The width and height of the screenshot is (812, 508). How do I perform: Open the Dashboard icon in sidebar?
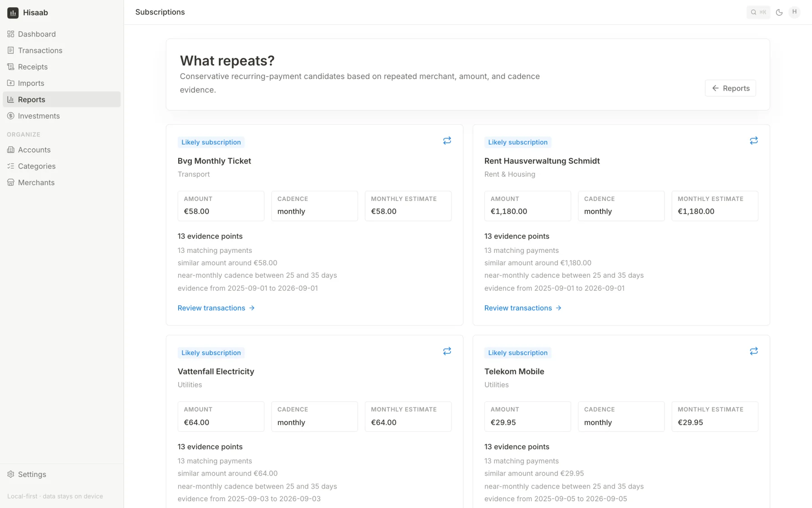click(x=11, y=34)
